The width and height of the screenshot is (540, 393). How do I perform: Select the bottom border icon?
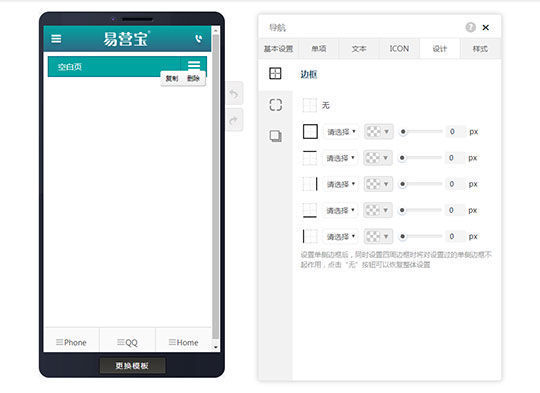click(x=309, y=210)
